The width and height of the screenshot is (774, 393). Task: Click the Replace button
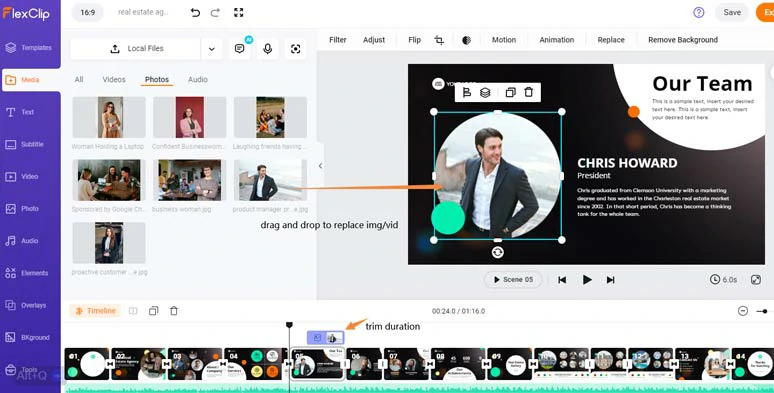click(611, 40)
